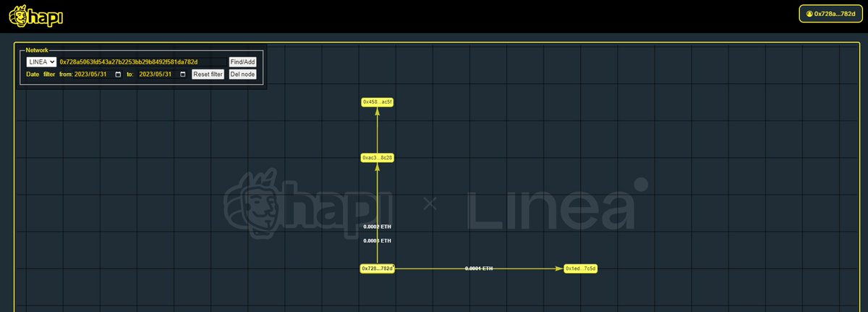
Task: Click the Del node button
Action: pyautogui.click(x=242, y=75)
